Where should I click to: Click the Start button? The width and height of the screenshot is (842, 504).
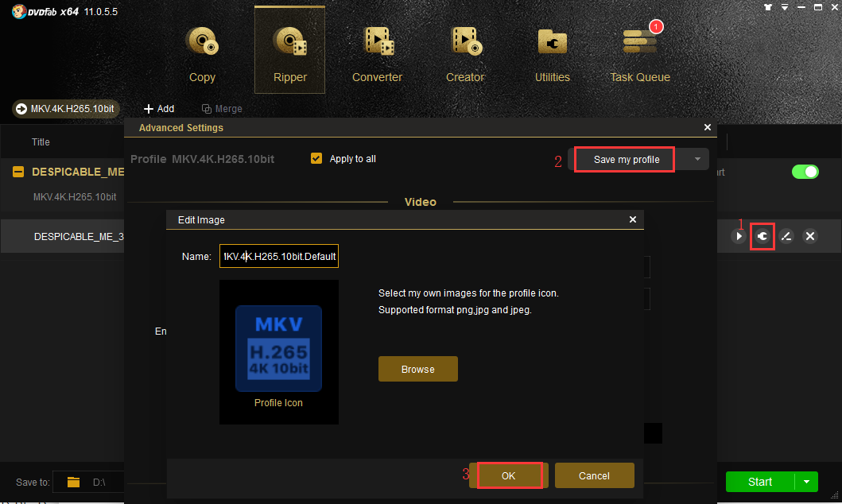pos(760,482)
